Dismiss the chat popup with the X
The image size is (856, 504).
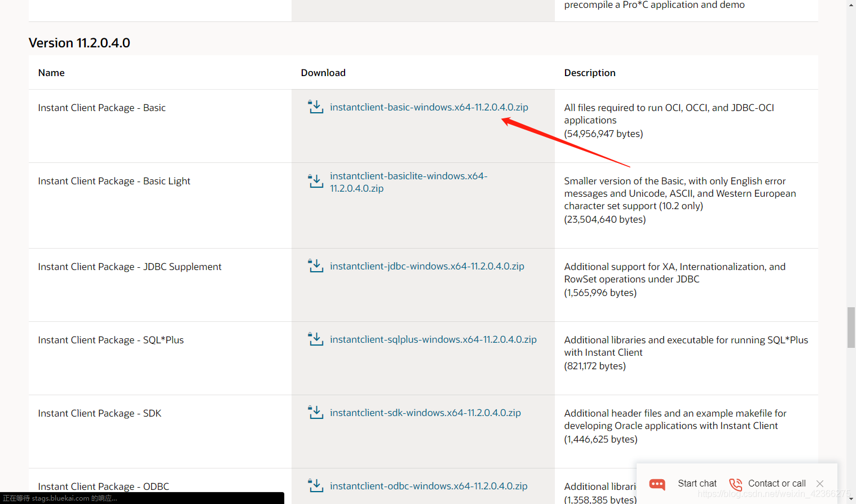tap(819, 483)
